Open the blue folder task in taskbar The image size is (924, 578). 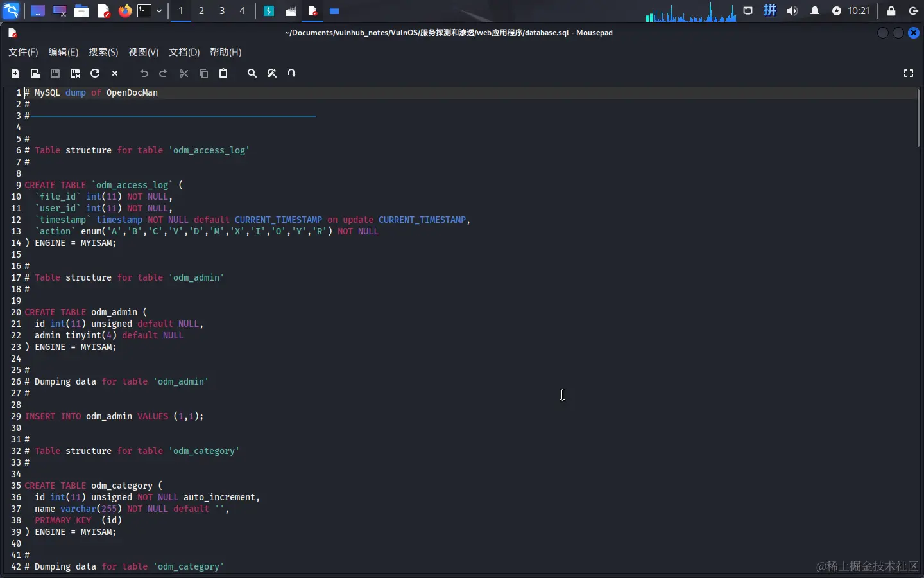click(x=334, y=11)
